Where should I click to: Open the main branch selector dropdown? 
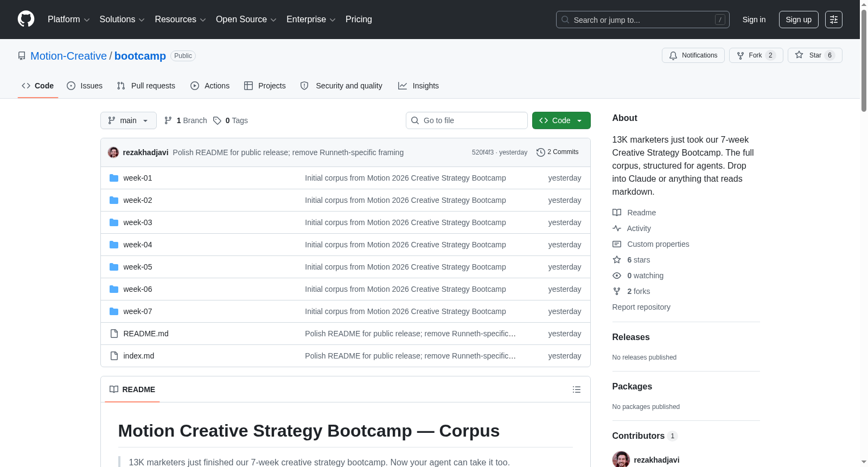tap(129, 120)
